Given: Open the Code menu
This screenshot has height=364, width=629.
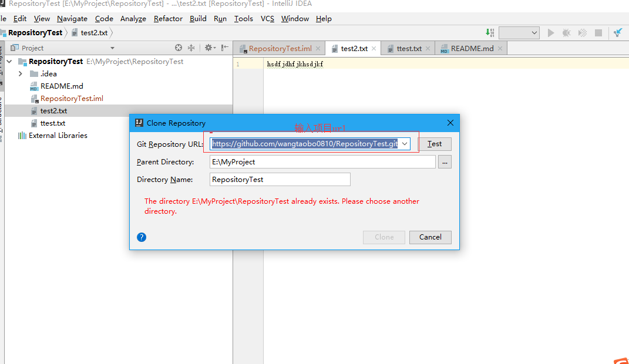Looking at the screenshot, I should pyautogui.click(x=104, y=19).
